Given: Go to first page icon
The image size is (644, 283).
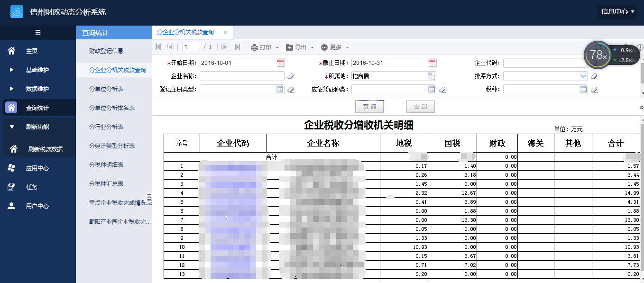Looking at the screenshot, I should point(158,47).
